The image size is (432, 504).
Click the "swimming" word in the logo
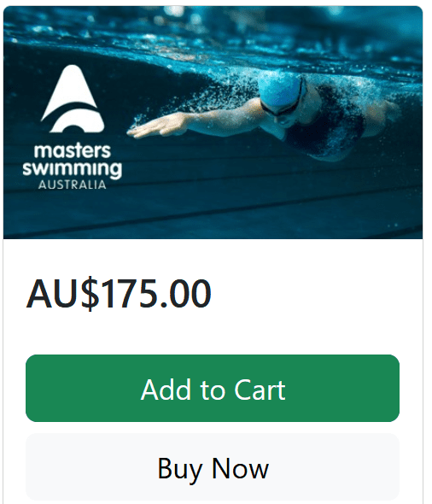(73, 168)
